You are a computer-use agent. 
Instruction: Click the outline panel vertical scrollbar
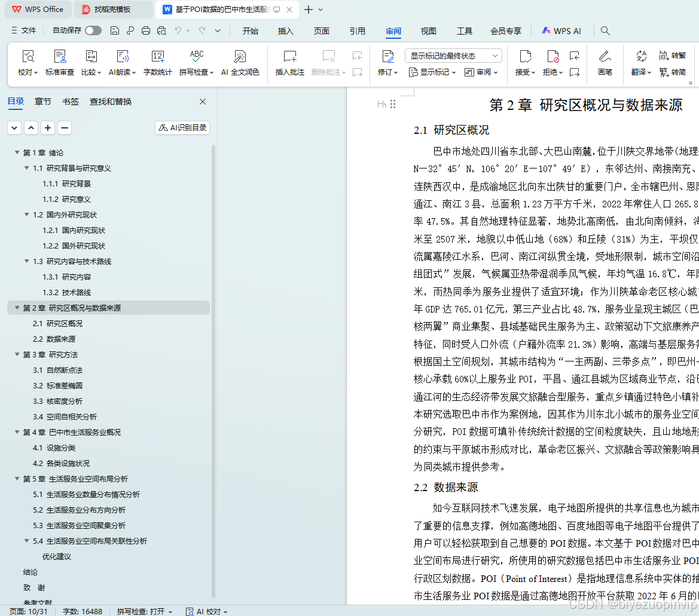coord(213,372)
